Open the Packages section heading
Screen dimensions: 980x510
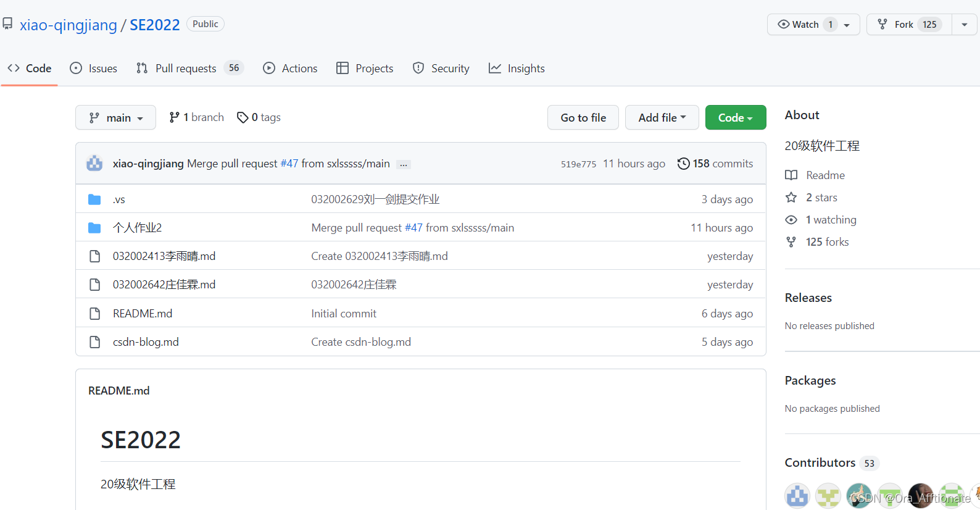coord(810,380)
